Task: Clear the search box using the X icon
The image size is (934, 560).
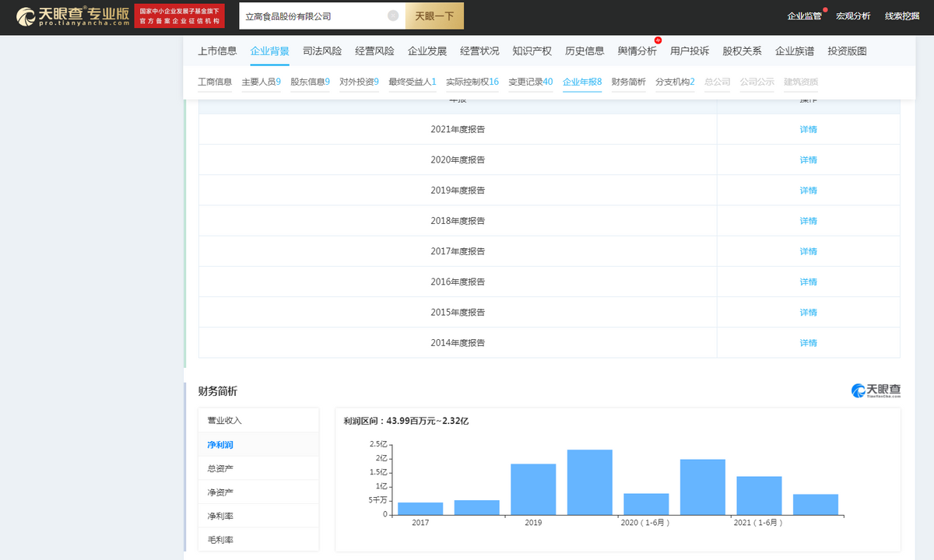Action: click(393, 16)
